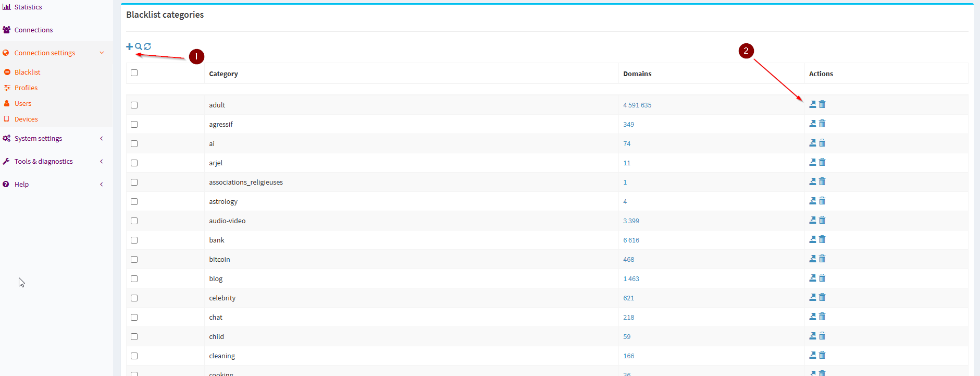The image size is (980, 376).
Task: Check the box for the blog category
Action: point(134,278)
